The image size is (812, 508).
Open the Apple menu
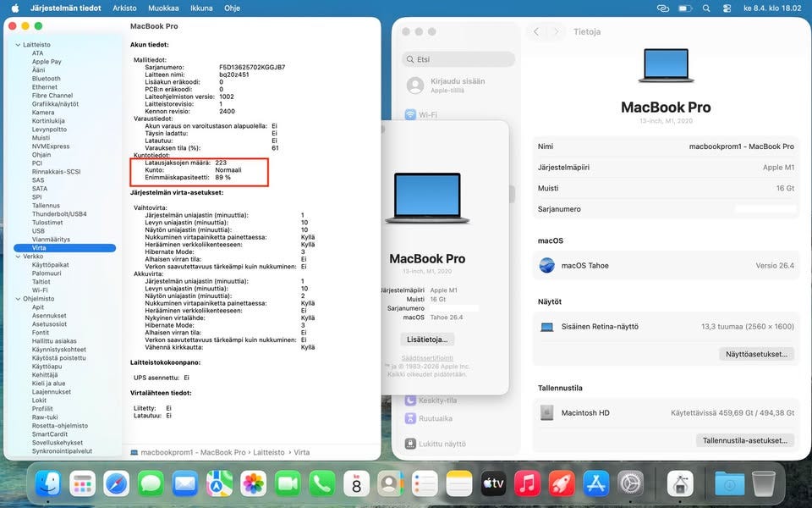point(15,8)
